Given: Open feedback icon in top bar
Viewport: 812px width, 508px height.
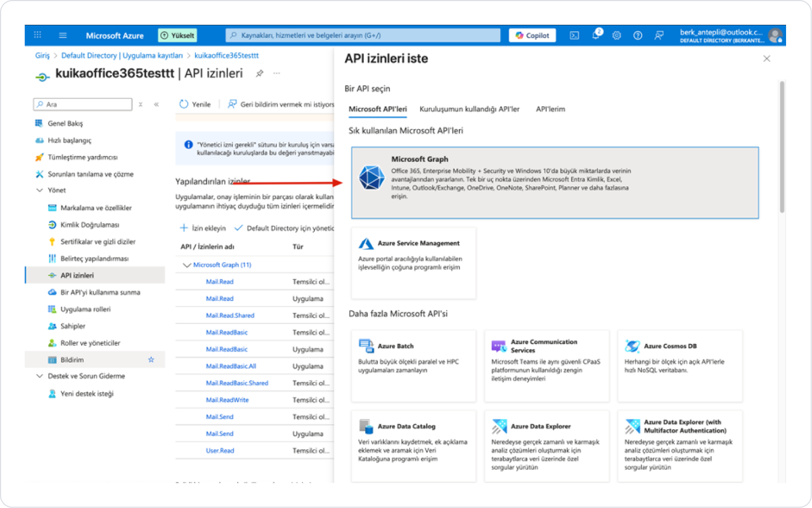Looking at the screenshot, I should point(659,35).
